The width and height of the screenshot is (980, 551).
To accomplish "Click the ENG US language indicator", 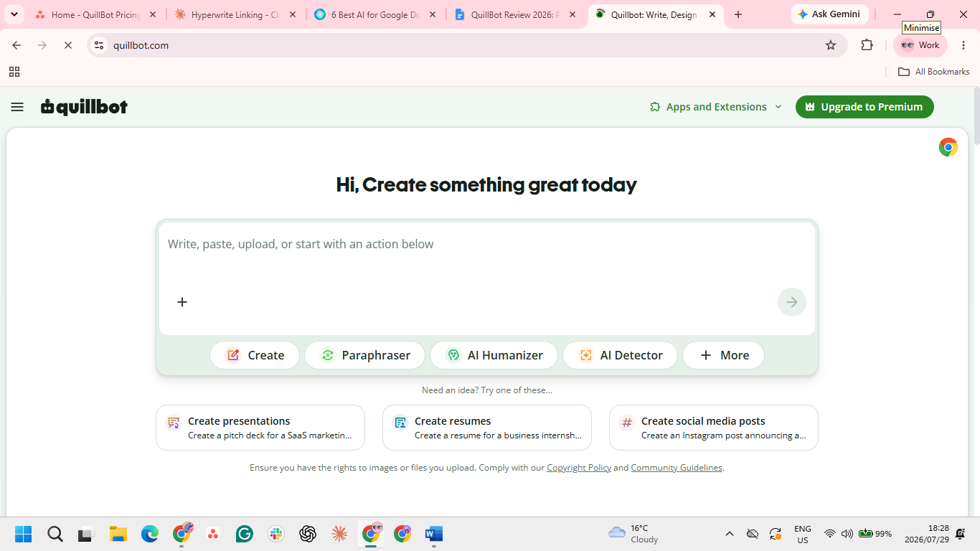I will click(x=803, y=534).
